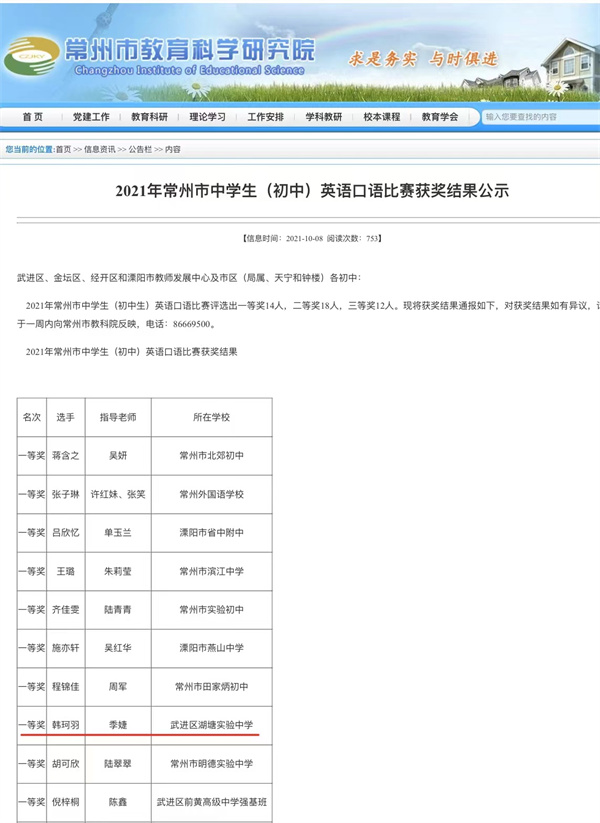The height and width of the screenshot is (823, 600).
Task: Select teacher cell 季婕
Action: click(x=118, y=725)
